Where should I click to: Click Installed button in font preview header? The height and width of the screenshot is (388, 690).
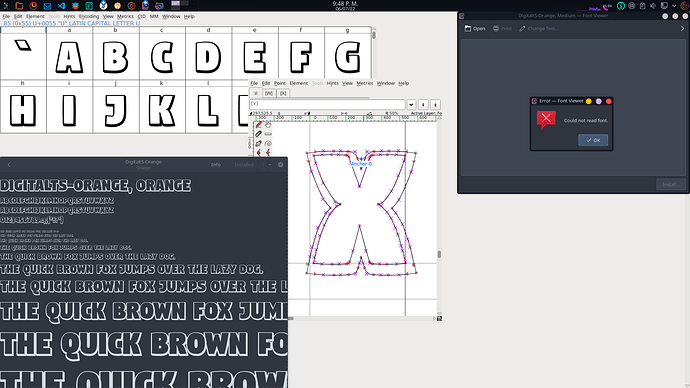pyautogui.click(x=244, y=165)
